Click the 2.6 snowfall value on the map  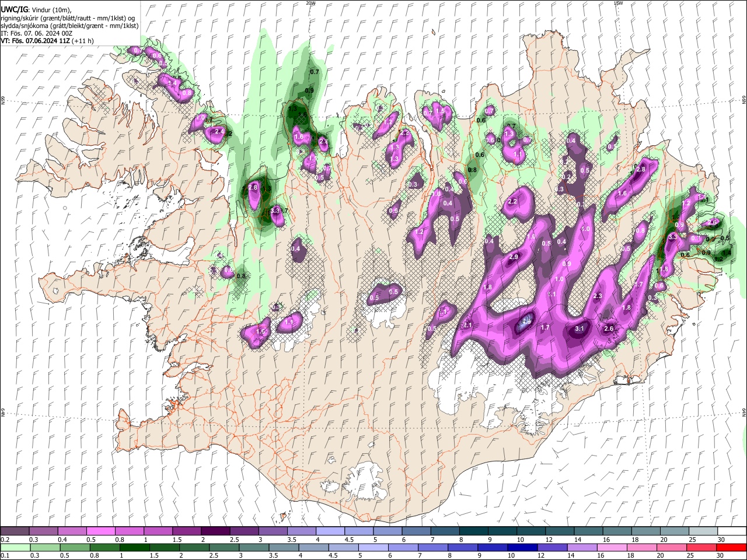click(x=609, y=329)
